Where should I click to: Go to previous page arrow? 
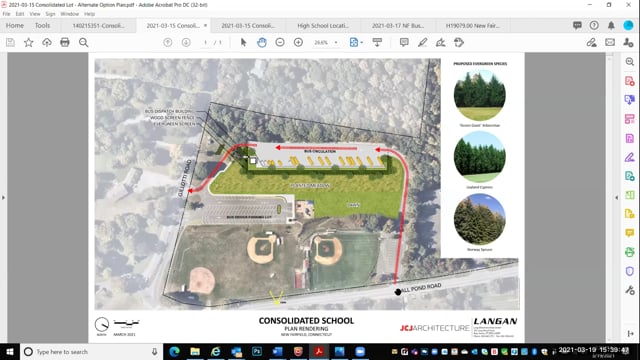(167, 42)
